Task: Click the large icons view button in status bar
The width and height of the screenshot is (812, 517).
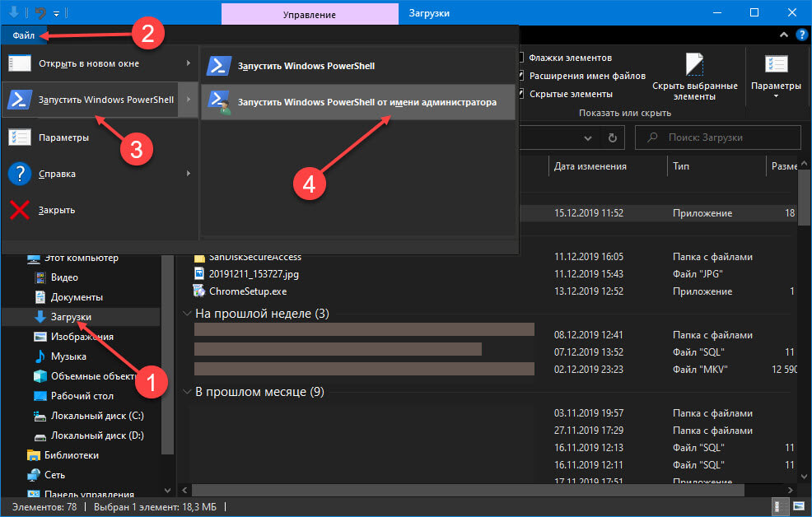Action: pyautogui.click(x=798, y=507)
